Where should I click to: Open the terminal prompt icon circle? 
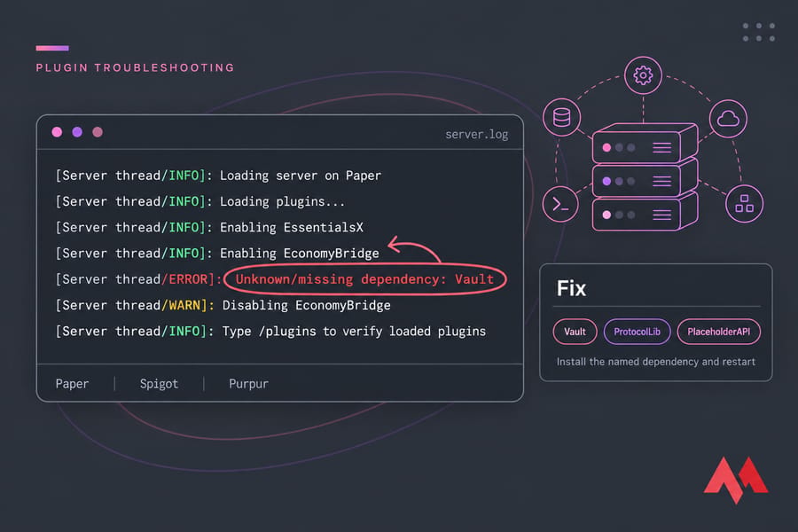coord(560,204)
